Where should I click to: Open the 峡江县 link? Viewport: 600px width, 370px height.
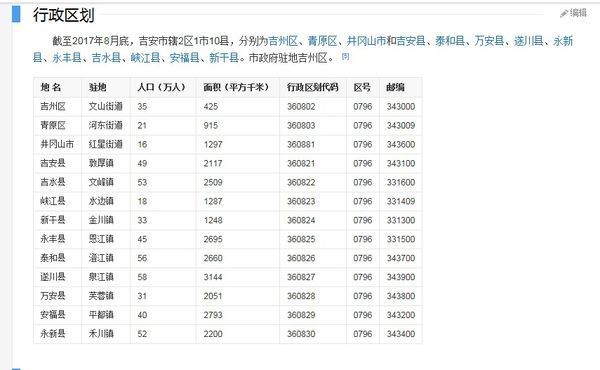coord(145,58)
